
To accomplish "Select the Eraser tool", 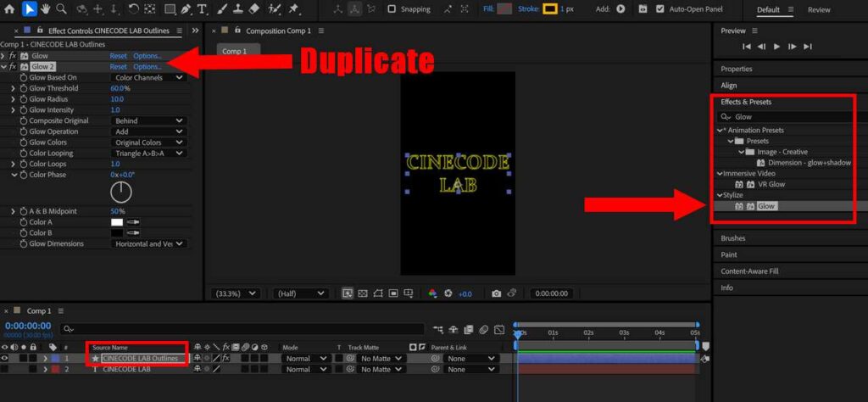I will tap(254, 8).
